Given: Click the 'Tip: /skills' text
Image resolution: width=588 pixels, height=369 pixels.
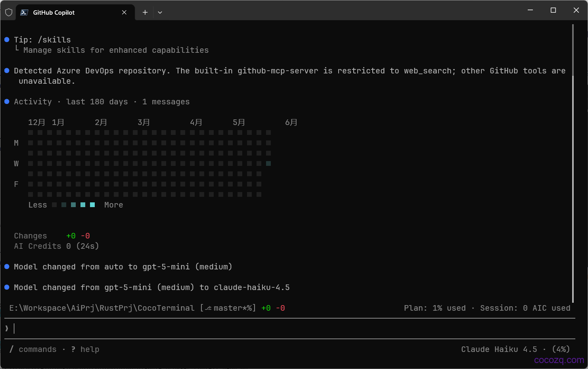Looking at the screenshot, I should (x=42, y=40).
